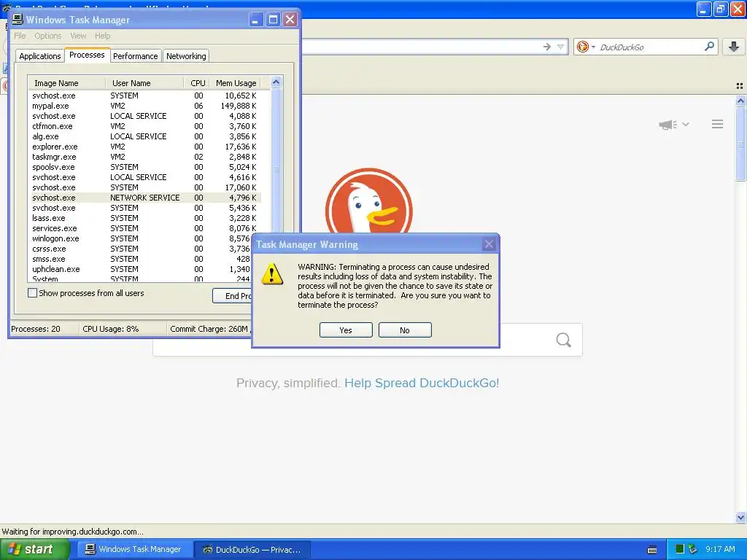
Task: Click the DuckDuckGo megaphone icon
Action: [x=668, y=124]
